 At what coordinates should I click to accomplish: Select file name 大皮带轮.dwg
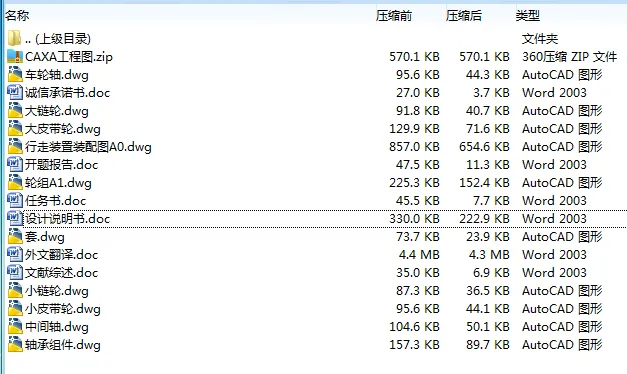63,129
